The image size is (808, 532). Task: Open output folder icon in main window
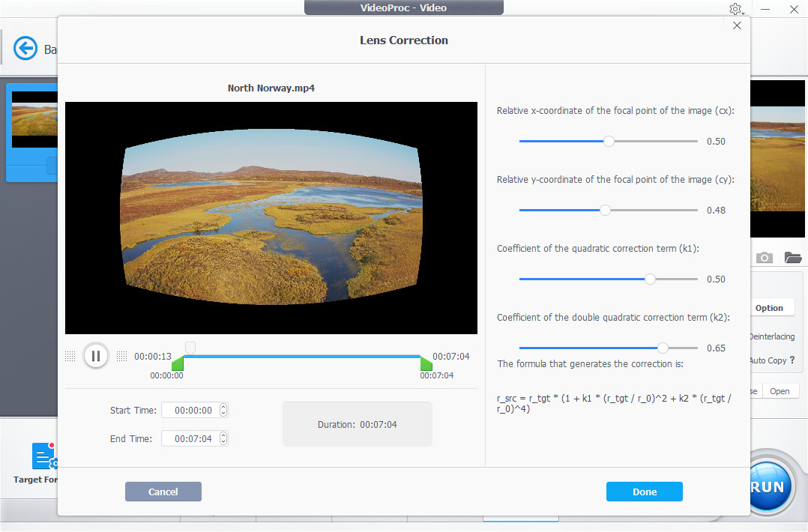coord(792,258)
